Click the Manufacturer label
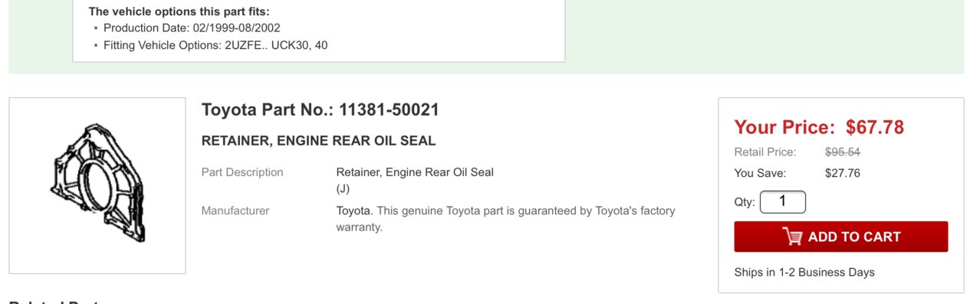Screen dimensions: 980x304 pos(235,210)
